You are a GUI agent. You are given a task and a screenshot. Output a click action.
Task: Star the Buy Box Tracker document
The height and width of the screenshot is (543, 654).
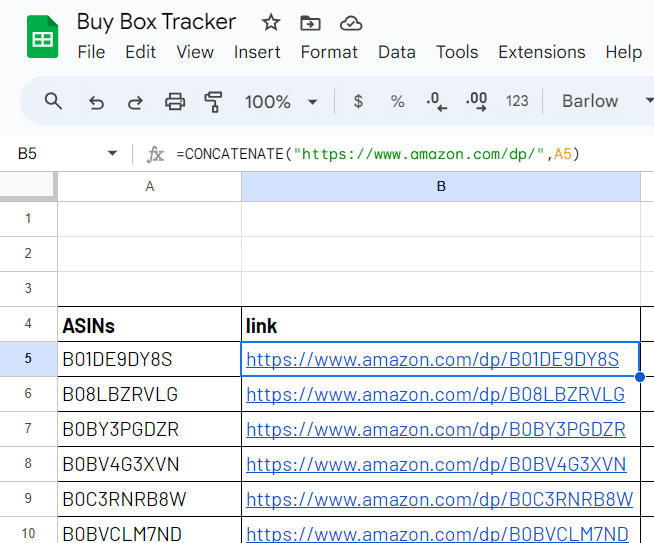271,22
